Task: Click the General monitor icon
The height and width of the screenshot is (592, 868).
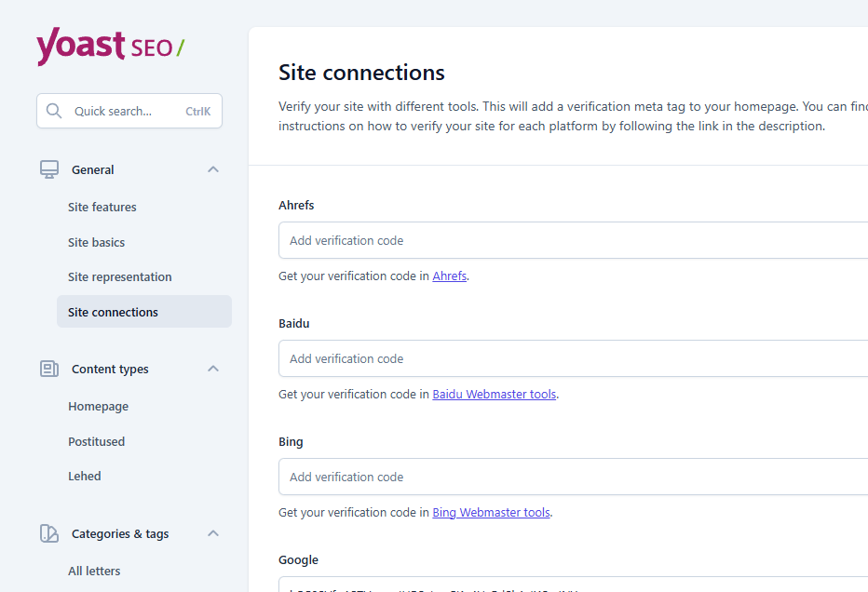Action: coord(49,169)
